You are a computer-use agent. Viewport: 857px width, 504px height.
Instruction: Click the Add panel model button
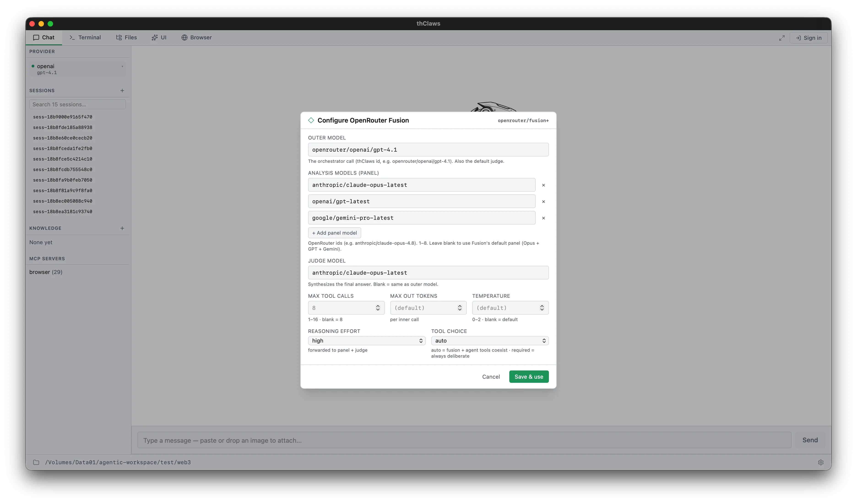tap(335, 233)
